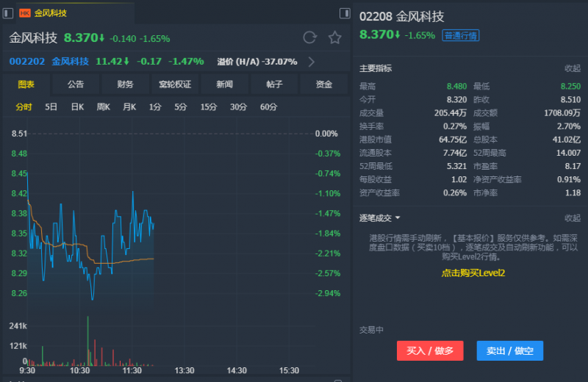588x382 pixels.
Task: Open the 新闻 tab
Action: (x=224, y=84)
